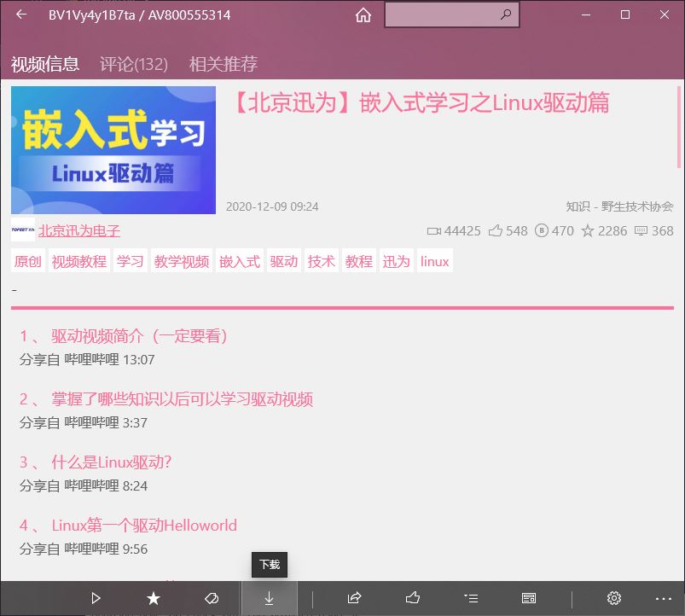685x616 pixels.
Task: Click the video title 嵌入式学习之Linux驱动篇
Action: coord(421,103)
